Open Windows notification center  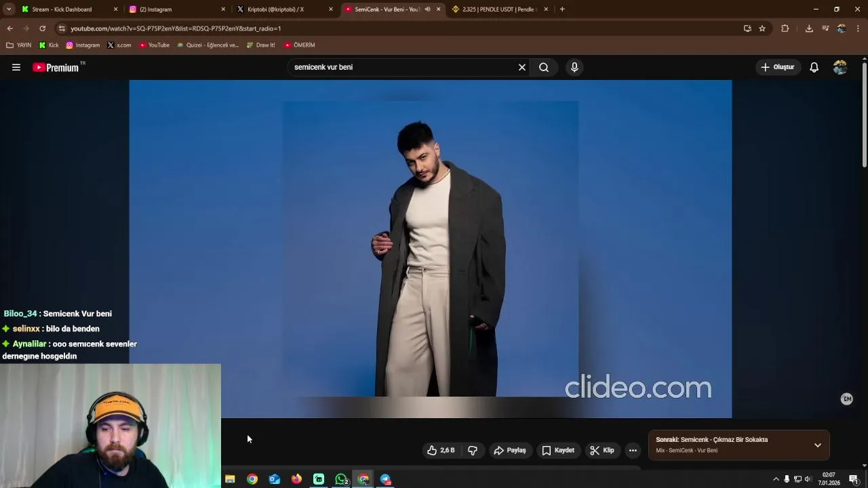[853, 479]
